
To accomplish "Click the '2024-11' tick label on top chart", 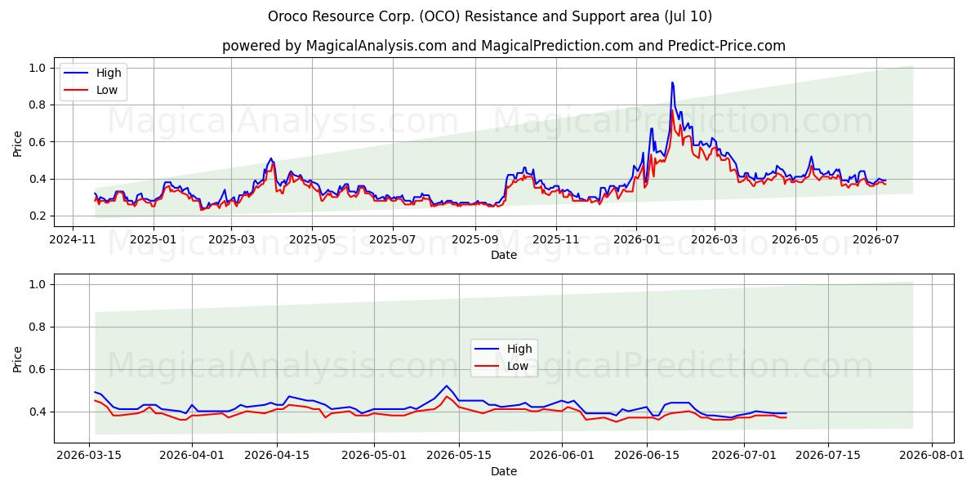I will point(73,239).
